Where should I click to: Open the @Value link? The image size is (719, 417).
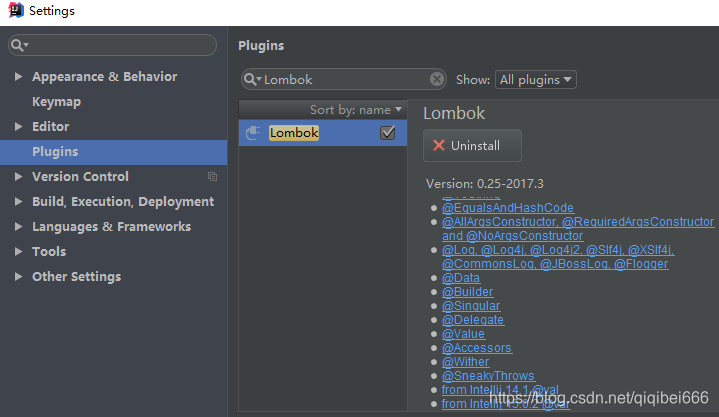pyautogui.click(x=463, y=334)
